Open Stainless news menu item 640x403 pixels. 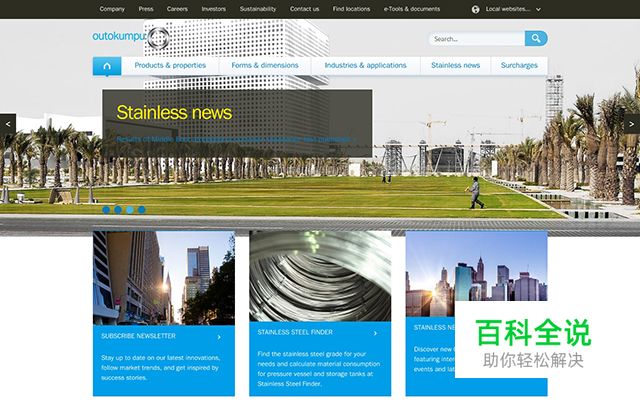456,65
